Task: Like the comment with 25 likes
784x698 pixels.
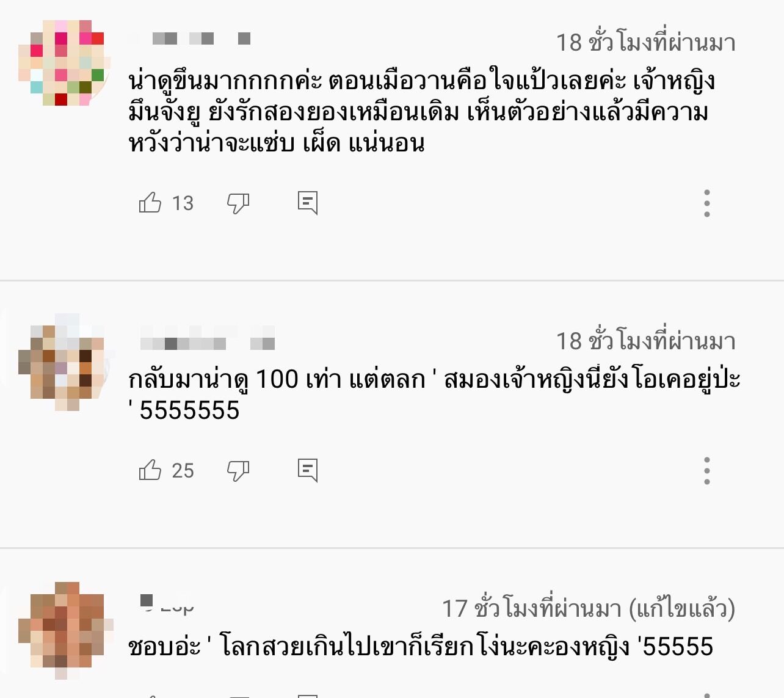Action: (x=150, y=470)
